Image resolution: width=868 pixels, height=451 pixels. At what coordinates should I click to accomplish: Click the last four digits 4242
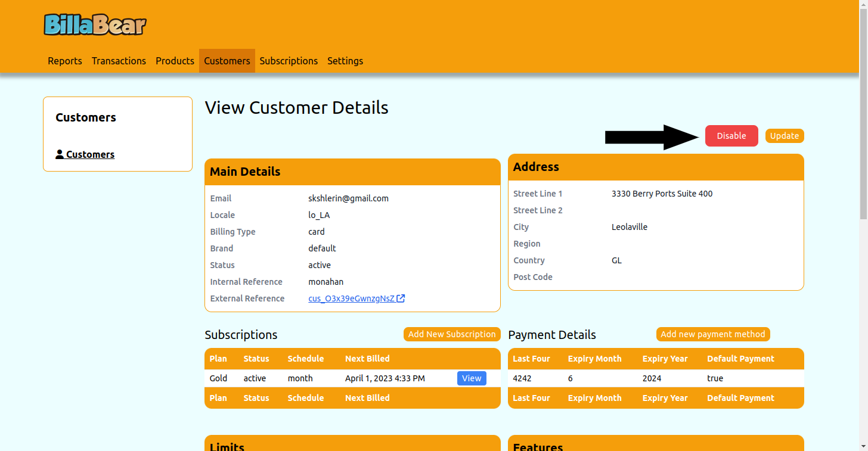(523, 378)
